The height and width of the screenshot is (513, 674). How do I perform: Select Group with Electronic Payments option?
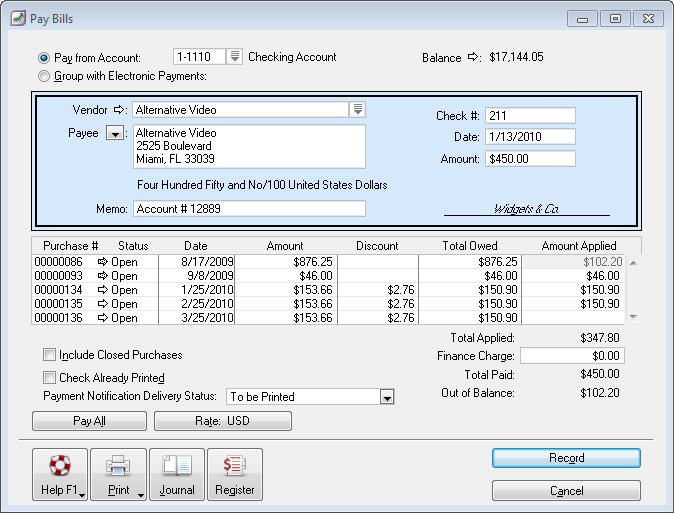click(44, 76)
